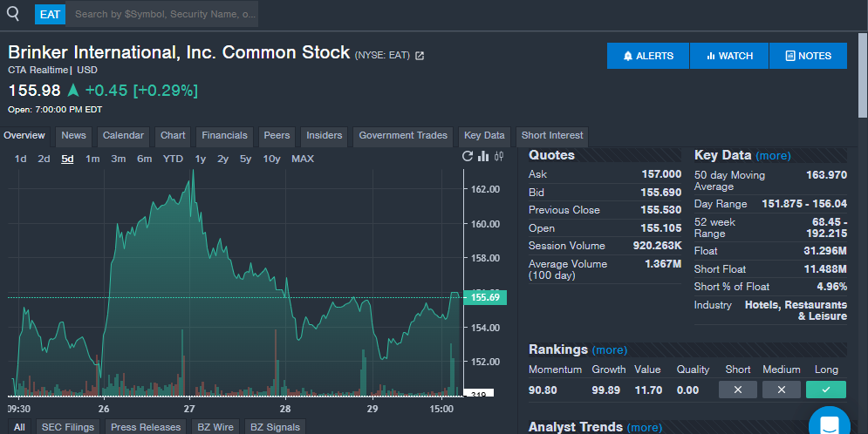Open the Chart tab
This screenshot has width=868, height=434.
[x=173, y=136]
